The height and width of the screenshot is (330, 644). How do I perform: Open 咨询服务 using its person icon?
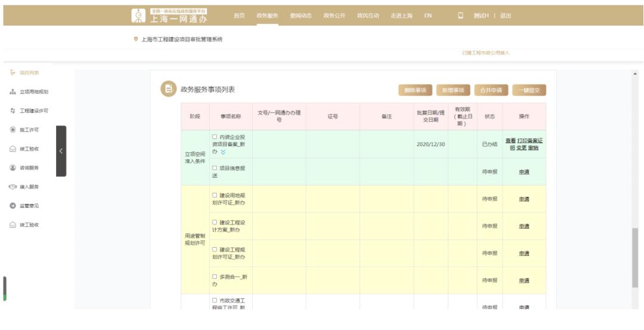[13, 168]
